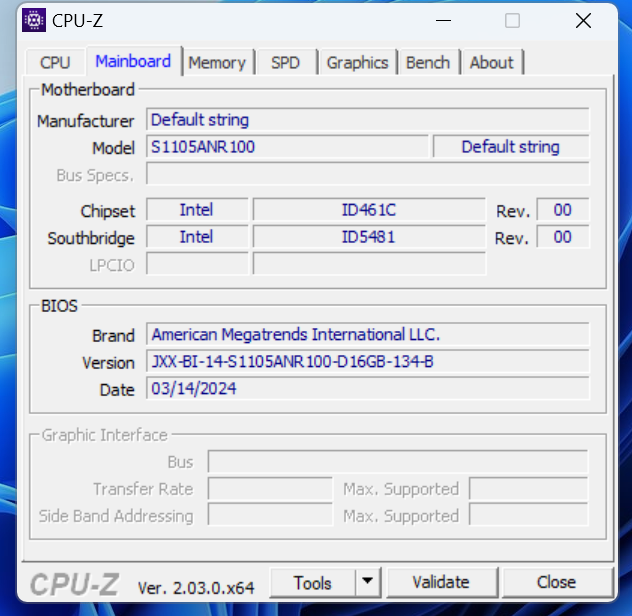Open the Memory tab
Image resolution: width=632 pixels, height=616 pixels.
(217, 62)
